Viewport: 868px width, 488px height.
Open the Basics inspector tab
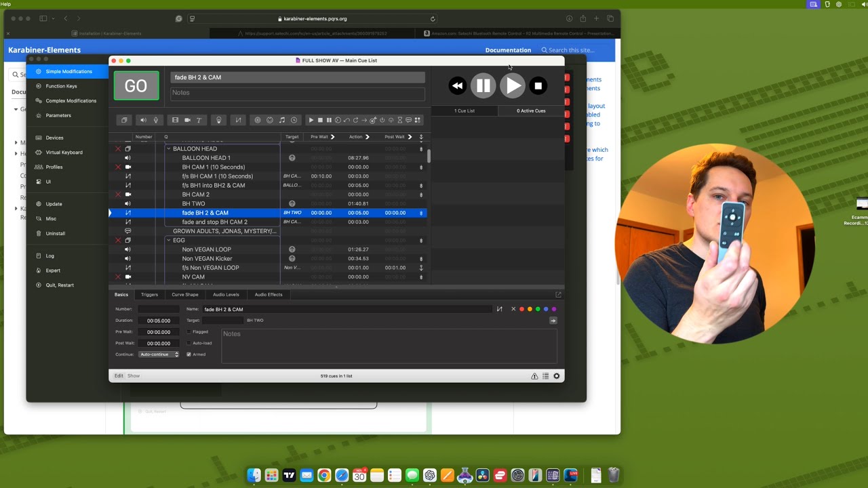(121, 294)
